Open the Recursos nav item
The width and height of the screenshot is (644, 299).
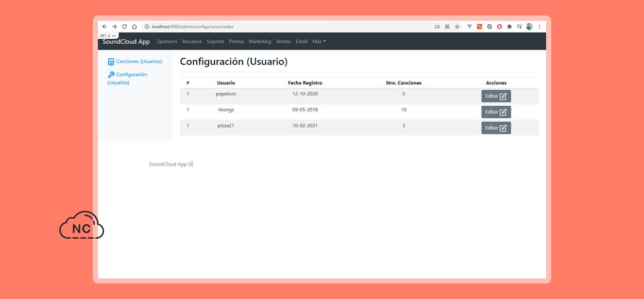click(x=192, y=41)
